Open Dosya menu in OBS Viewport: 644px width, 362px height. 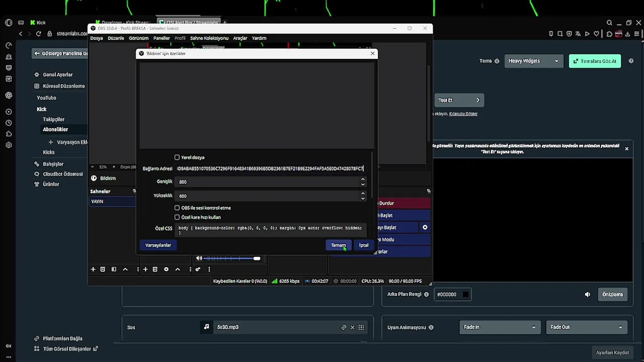(97, 38)
